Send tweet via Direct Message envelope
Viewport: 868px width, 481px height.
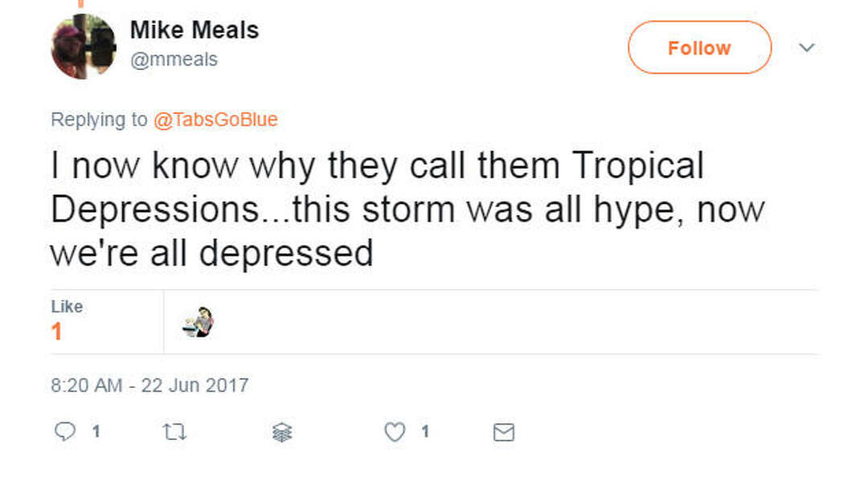pos(502,432)
